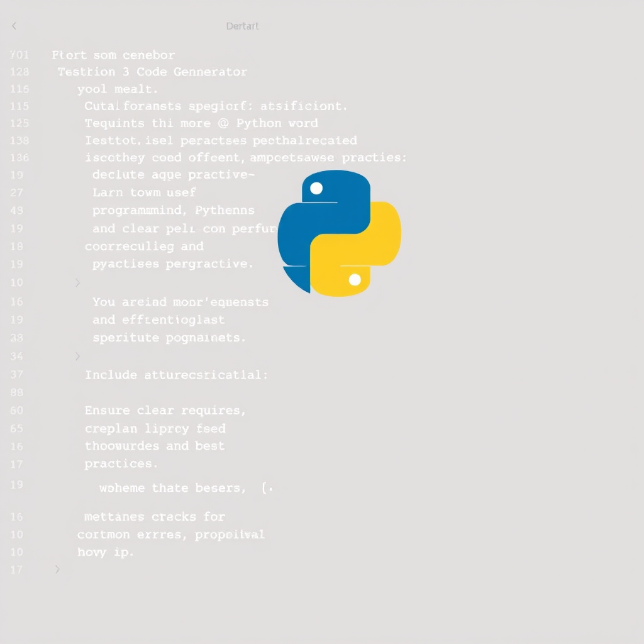The height and width of the screenshot is (644, 644).
Task: Open the Dertart title at the top
Action: pyautogui.click(x=242, y=26)
